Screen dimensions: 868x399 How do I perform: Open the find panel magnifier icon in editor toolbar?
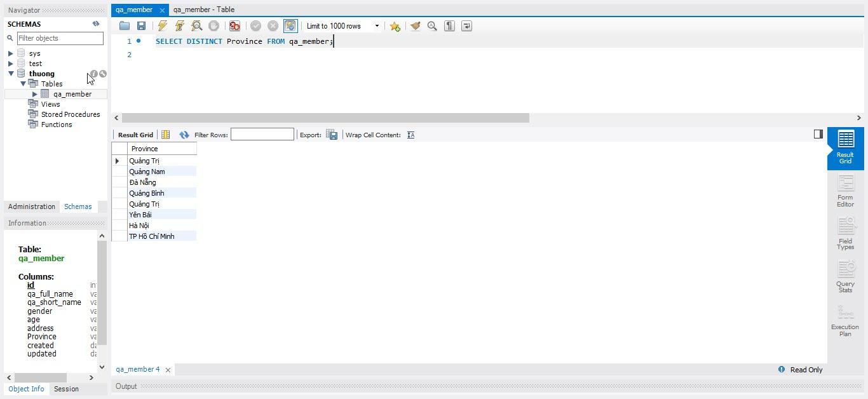point(432,26)
